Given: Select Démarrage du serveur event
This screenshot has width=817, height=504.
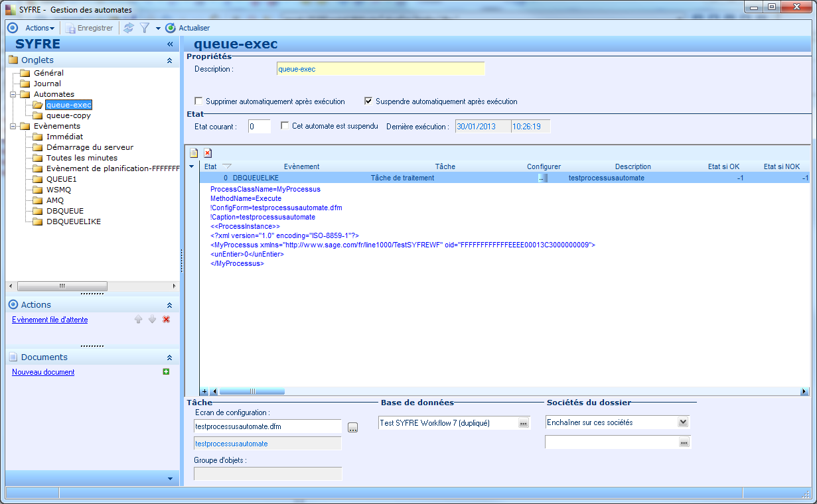Looking at the screenshot, I should 90,147.
